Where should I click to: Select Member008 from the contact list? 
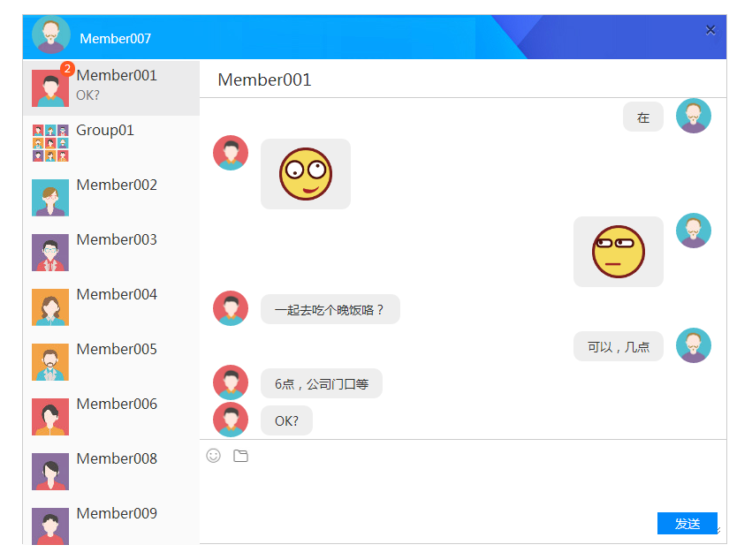[x=110, y=471]
